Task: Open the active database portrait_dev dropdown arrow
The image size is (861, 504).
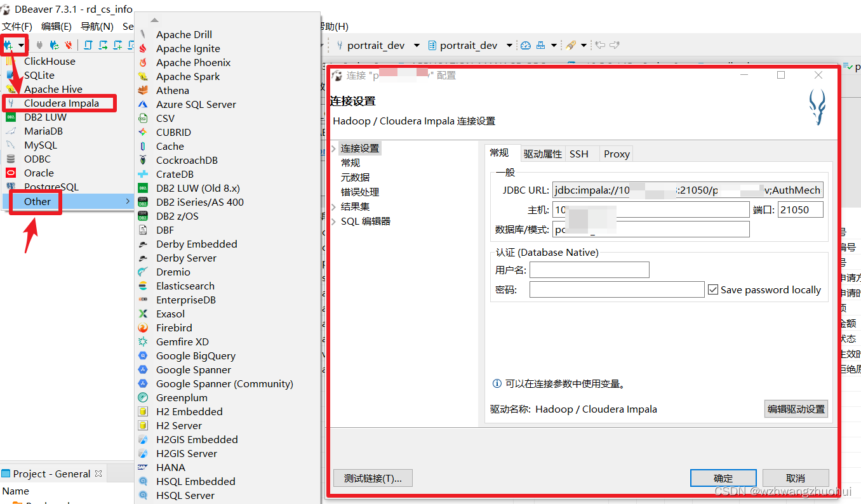Action: 509,45
